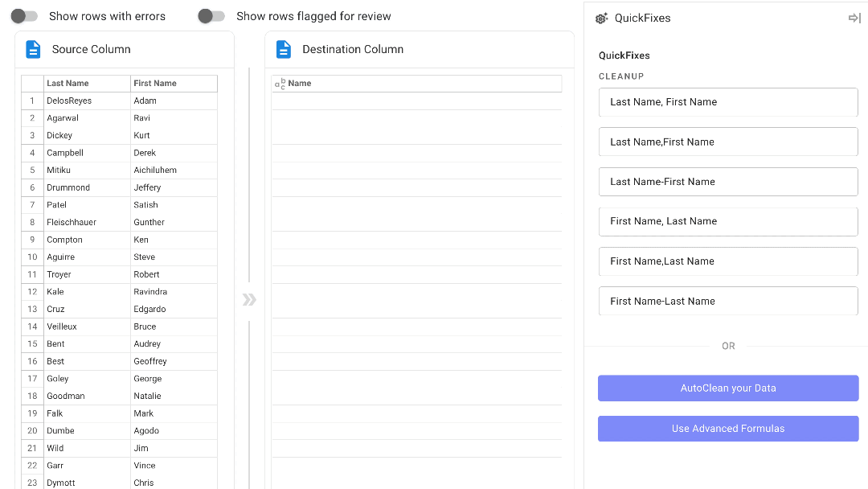Select the Last Name column header
Screen dimensions: 868x489
tap(87, 84)
